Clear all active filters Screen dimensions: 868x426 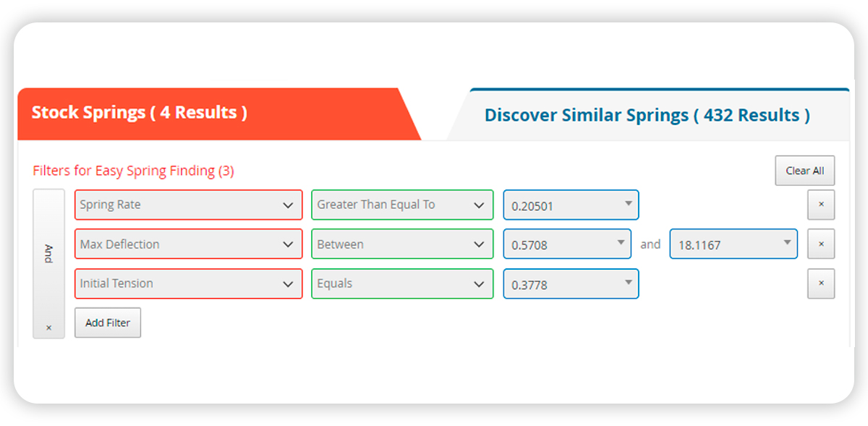804,171
